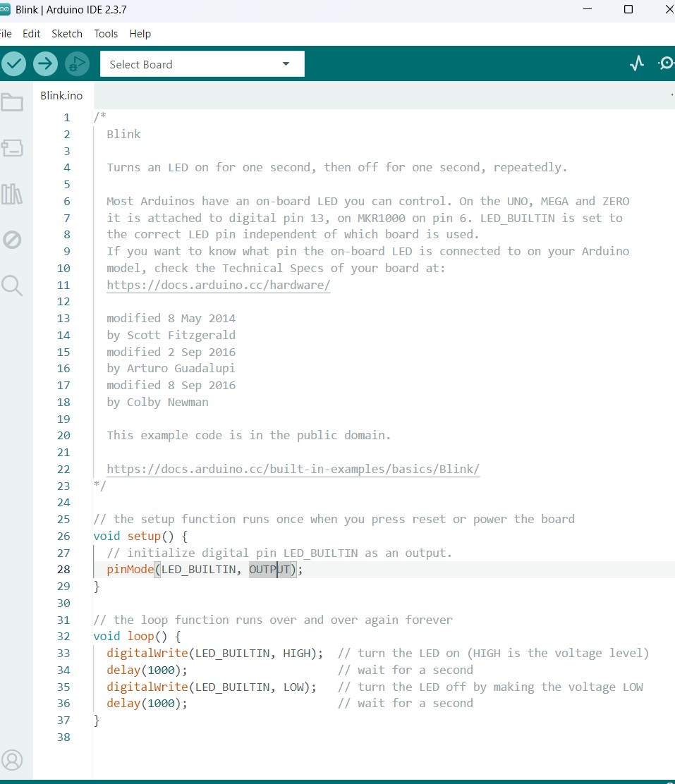Click the Upload arrow button

[45, 64]
